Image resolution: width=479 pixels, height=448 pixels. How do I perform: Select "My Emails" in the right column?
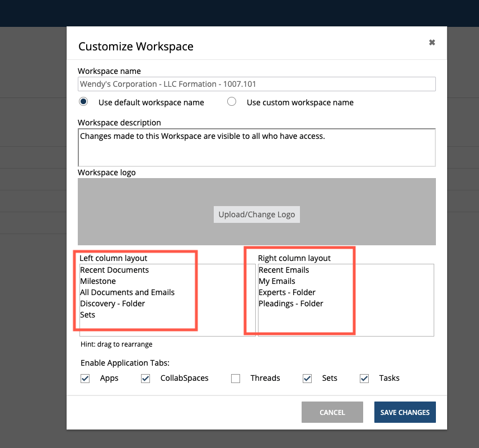[276, 281]
